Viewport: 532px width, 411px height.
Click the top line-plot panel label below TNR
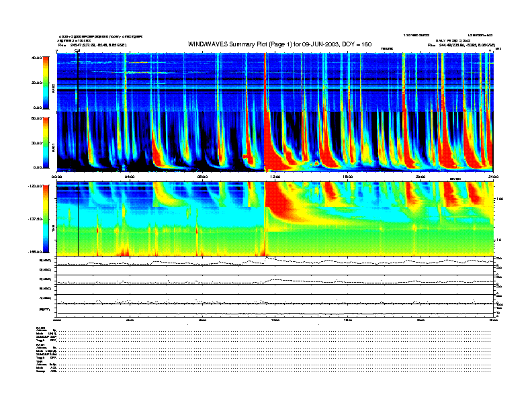(46, 261)
